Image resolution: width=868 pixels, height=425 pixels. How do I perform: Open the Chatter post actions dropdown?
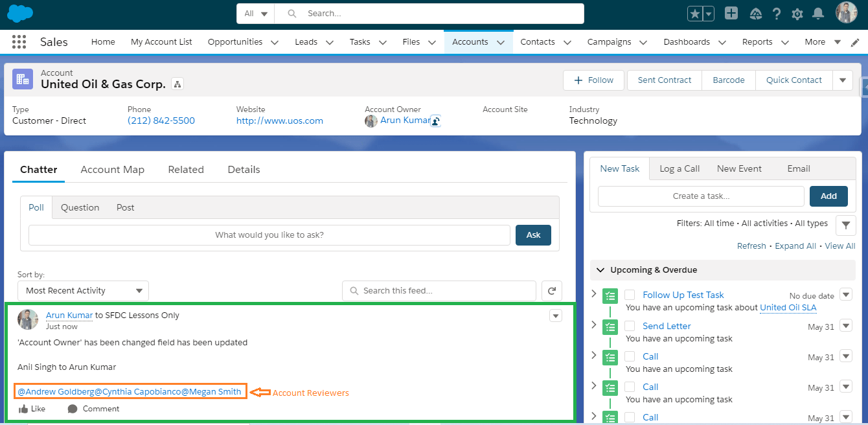pos(555,316)
